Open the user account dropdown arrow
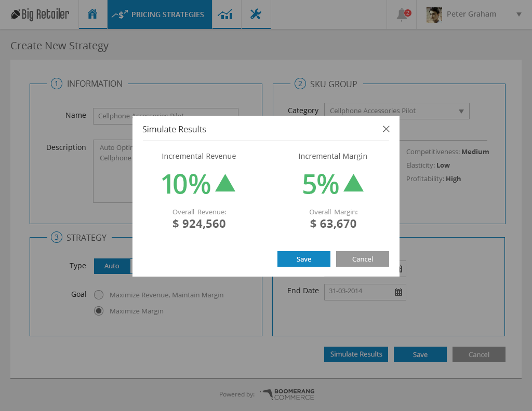Screen dimensions: 532x411 [519, 14]
